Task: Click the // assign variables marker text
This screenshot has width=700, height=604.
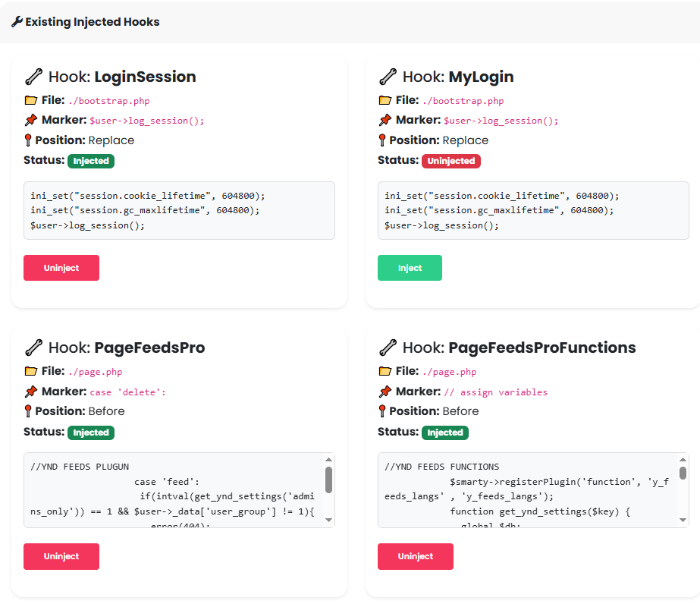Action: [495, 392]
